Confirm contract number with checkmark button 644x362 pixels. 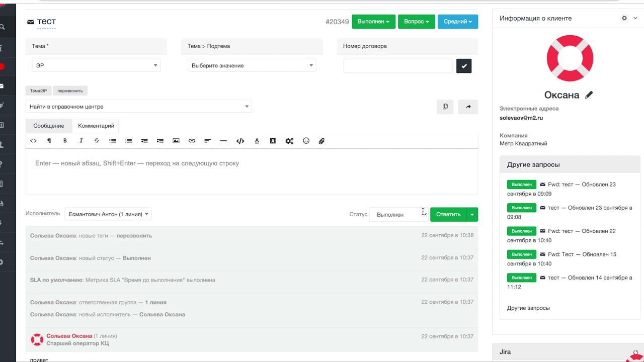coord(464,66)
